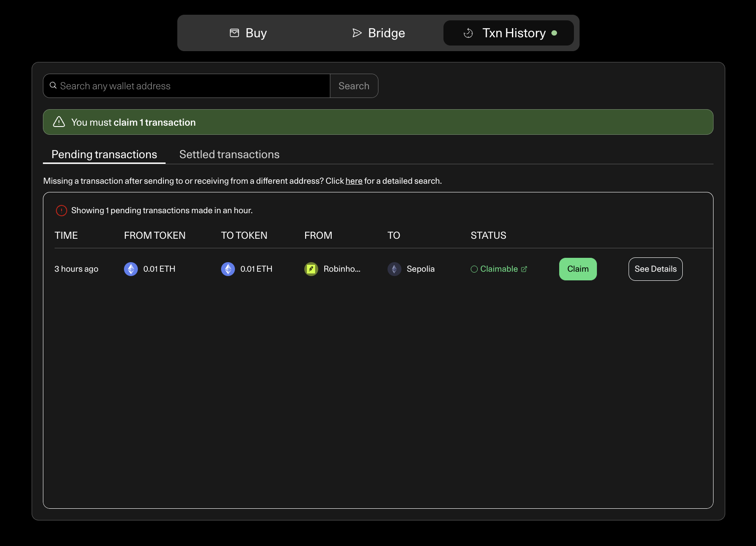Click the From Token ETH icon

[x=131, y=269]
